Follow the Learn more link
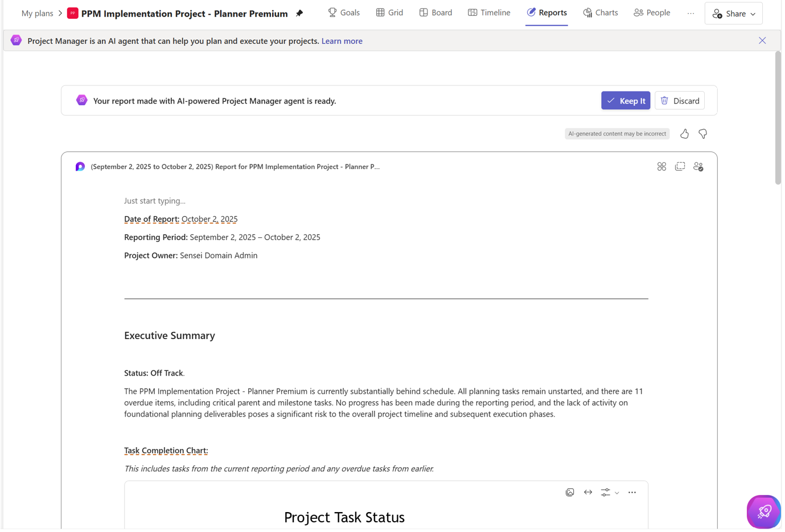The width and height of the screenshot is (785, 532). [x=342, y=41]
